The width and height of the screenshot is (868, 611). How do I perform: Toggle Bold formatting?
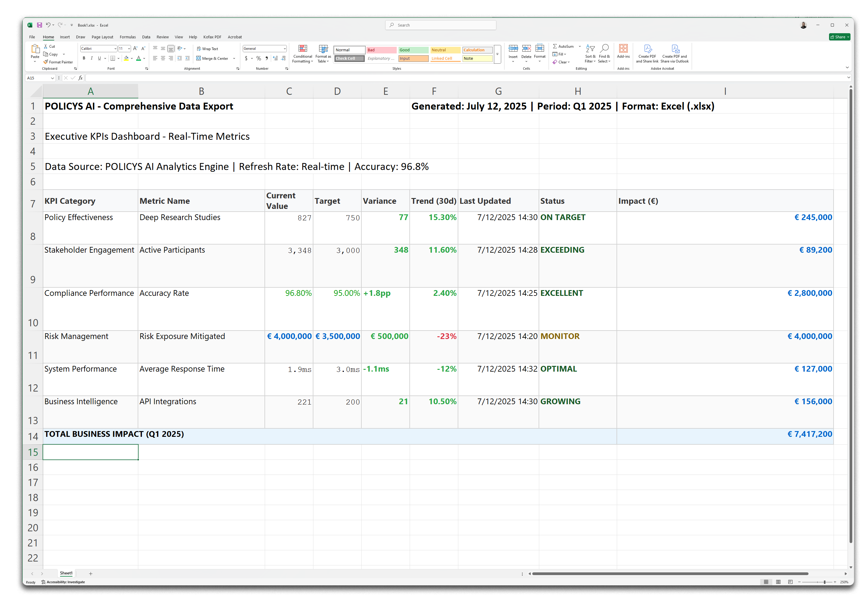[x=84, y=58]
